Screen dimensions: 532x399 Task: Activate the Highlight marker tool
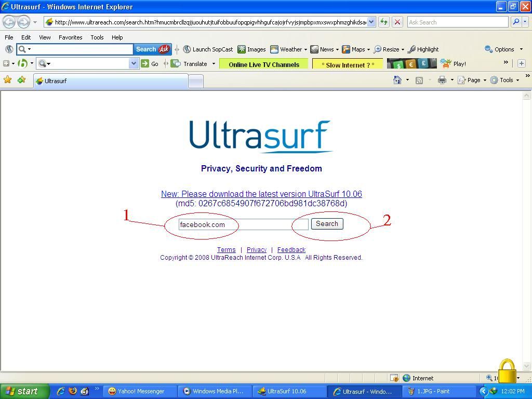pos(423,49)
